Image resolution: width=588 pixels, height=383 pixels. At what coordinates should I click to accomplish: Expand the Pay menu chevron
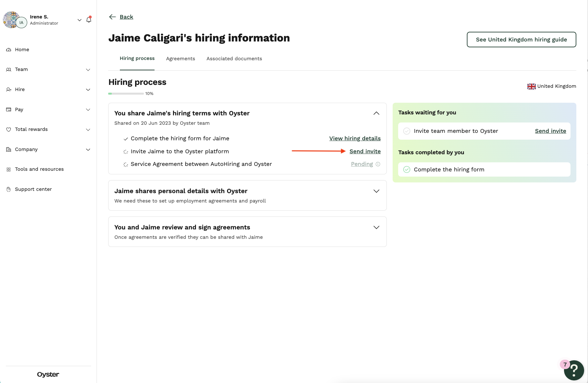coord(88,110)
